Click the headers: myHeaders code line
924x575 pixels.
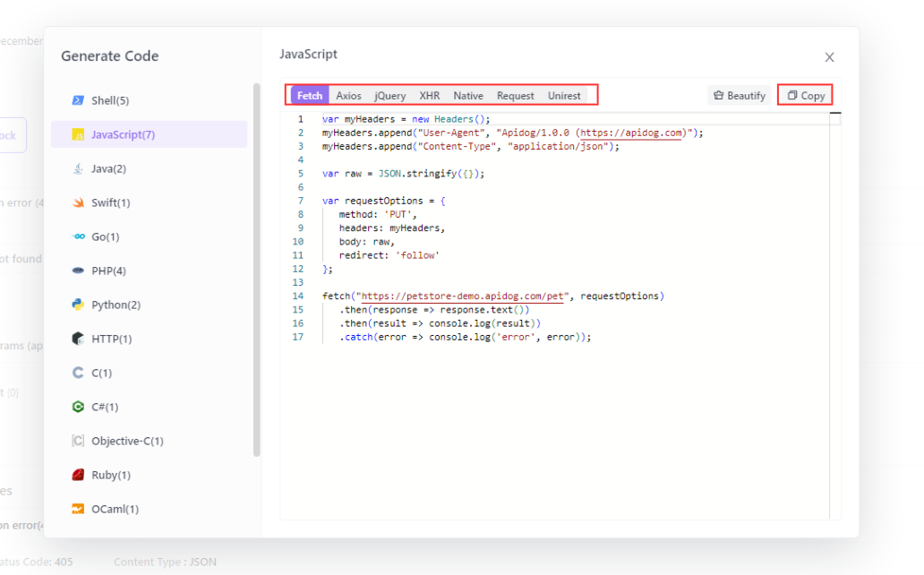[392, 228]
